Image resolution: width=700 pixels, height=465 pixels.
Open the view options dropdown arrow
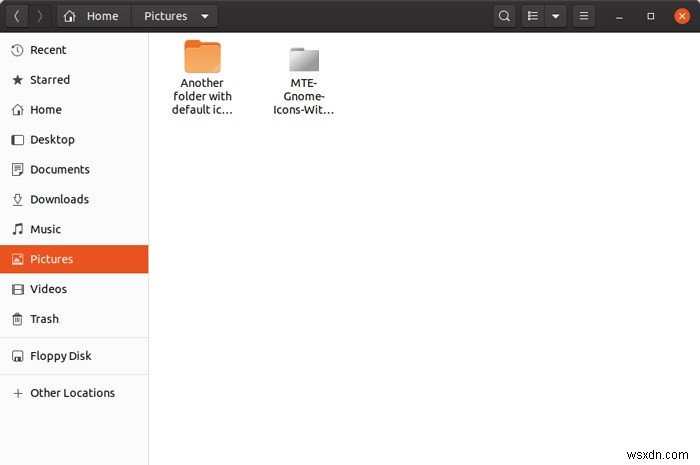pos(556,16)
